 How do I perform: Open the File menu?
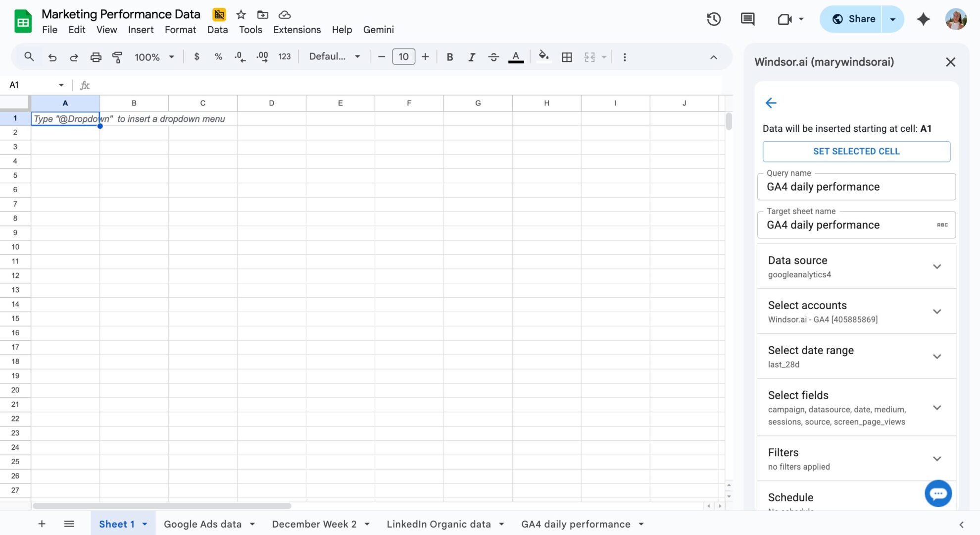[x=49, y=30]
